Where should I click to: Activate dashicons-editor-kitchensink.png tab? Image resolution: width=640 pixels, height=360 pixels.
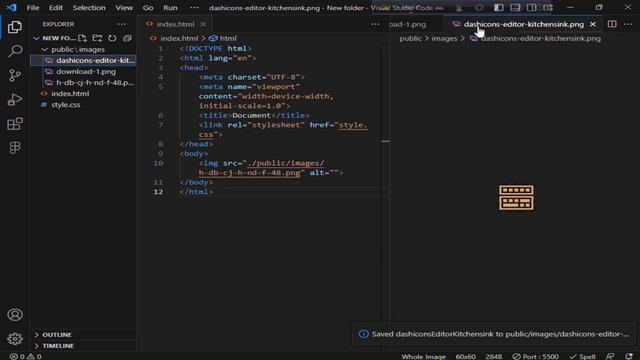click(x=524, y=24)
